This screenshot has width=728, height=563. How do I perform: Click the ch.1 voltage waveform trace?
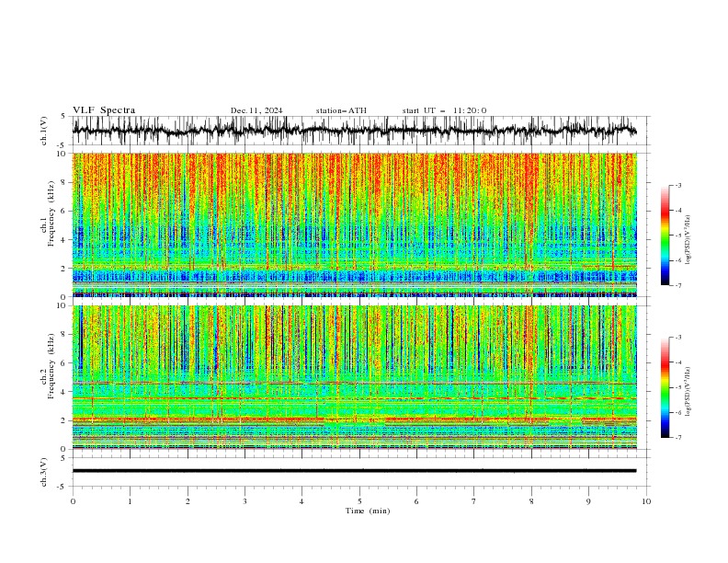[x=355, y=131]
